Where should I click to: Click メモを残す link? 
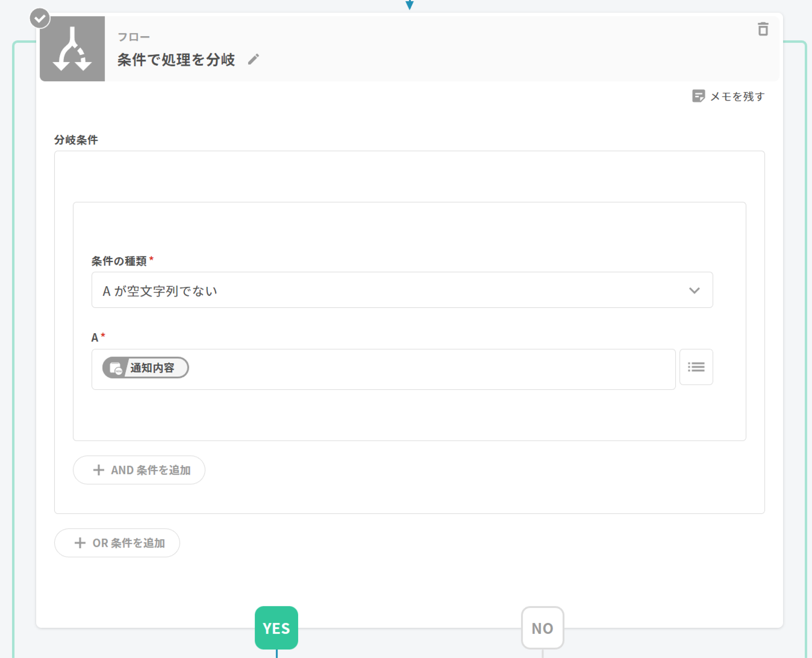click(737, 96)
